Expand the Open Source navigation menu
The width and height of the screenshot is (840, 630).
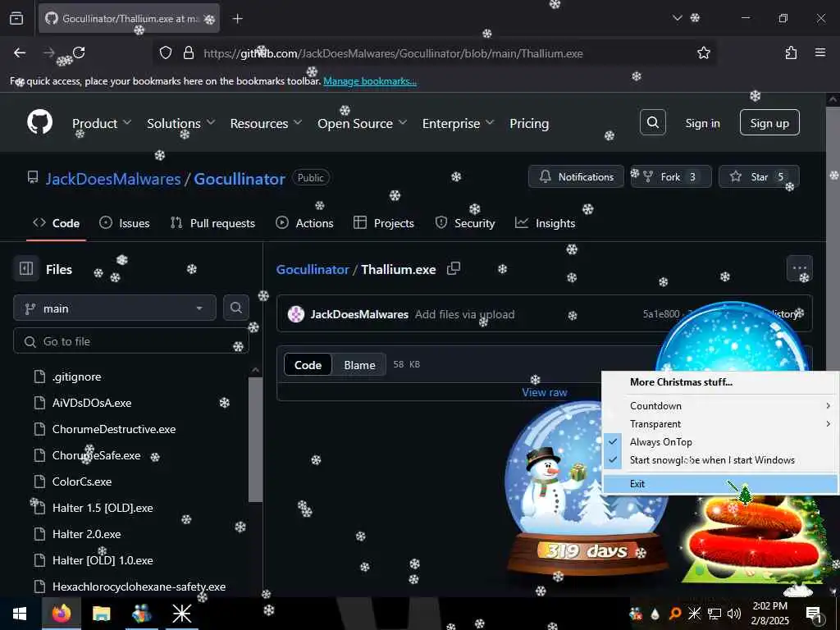pyautogui.click(x=362, y=123)
